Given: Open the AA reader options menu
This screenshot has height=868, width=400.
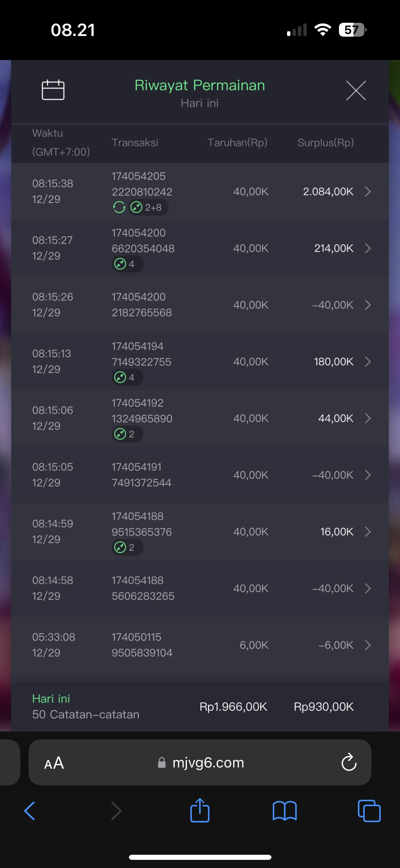Looking at the screenshot, I should tap(54, 763).
